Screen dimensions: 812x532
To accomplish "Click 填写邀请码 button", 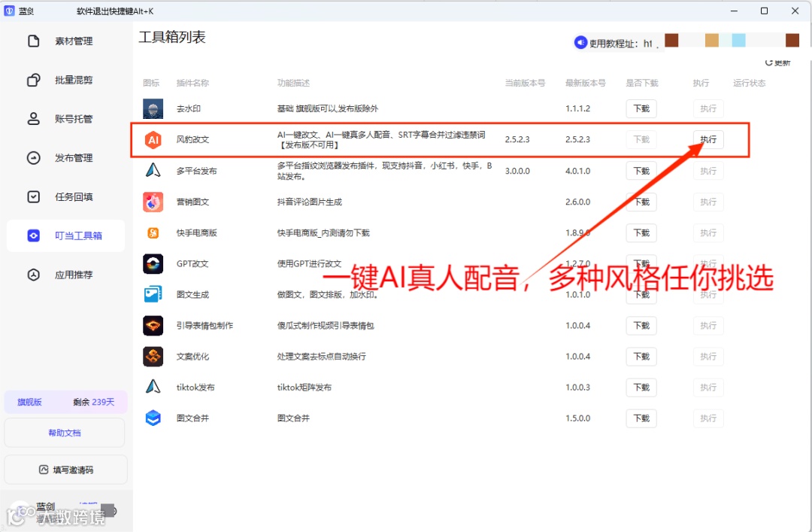I will click(65, 470).
